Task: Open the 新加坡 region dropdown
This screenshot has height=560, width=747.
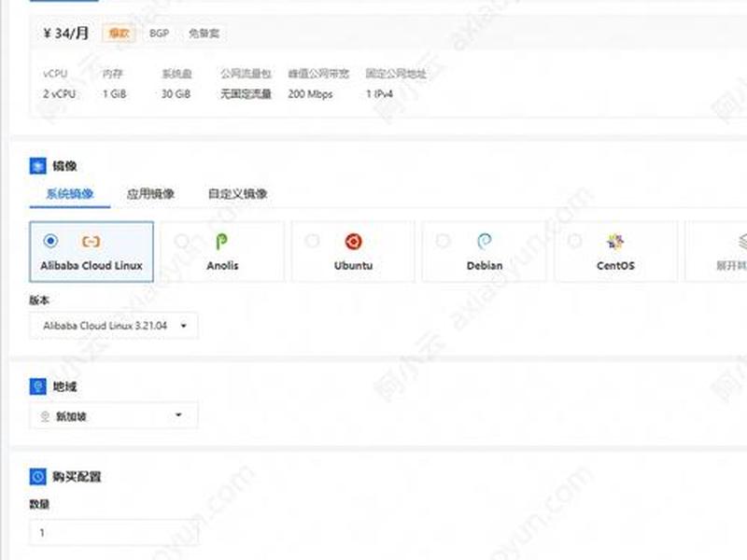Action: pos(114,415)
